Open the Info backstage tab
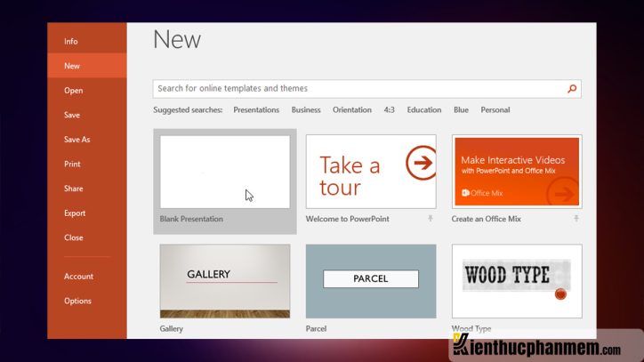The height and width of the screenshot is (362, 644). tap(87, 42)
